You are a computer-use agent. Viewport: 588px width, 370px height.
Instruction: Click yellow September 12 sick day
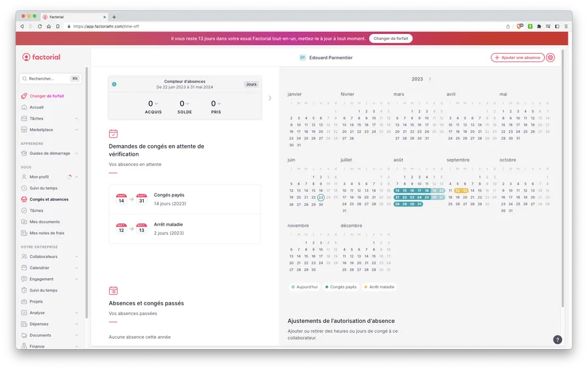pos(457,191)
